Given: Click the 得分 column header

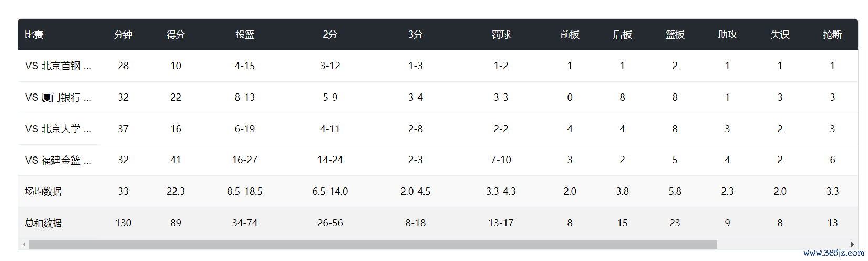Looking at the screenshot, I should [x=175, y=35].
